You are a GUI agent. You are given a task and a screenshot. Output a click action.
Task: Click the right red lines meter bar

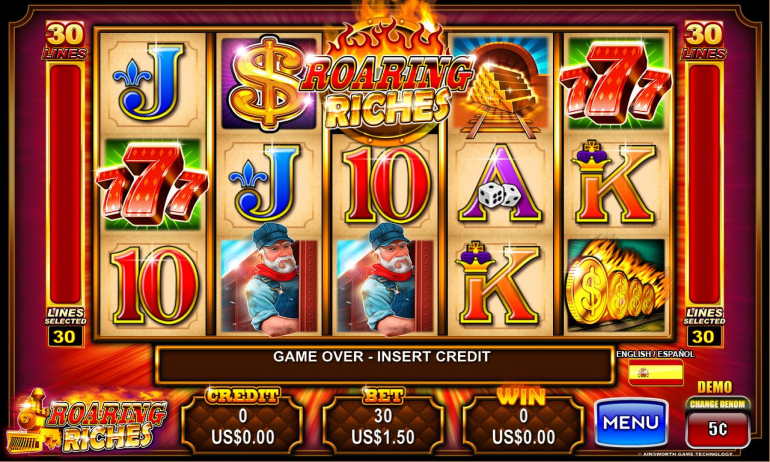pos(704,184)
